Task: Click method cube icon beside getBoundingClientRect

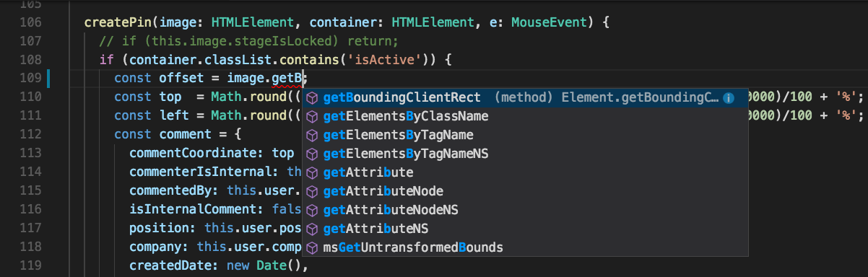Action: [312, 97]
